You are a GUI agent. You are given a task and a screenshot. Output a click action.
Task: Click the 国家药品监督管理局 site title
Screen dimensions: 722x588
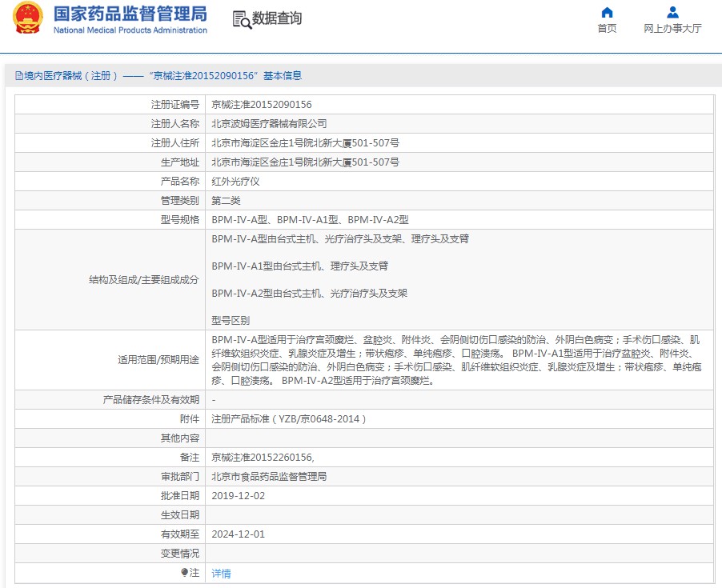(130, 14)
